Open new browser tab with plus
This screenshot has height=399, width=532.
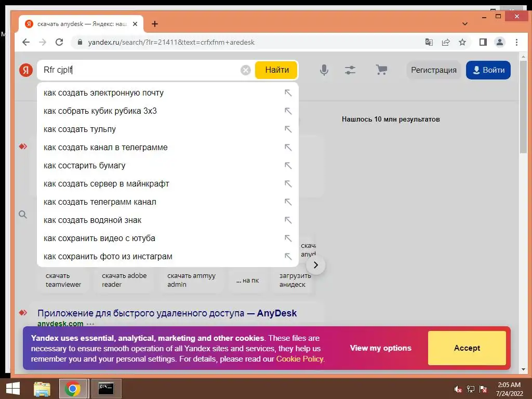click(155, 24)
